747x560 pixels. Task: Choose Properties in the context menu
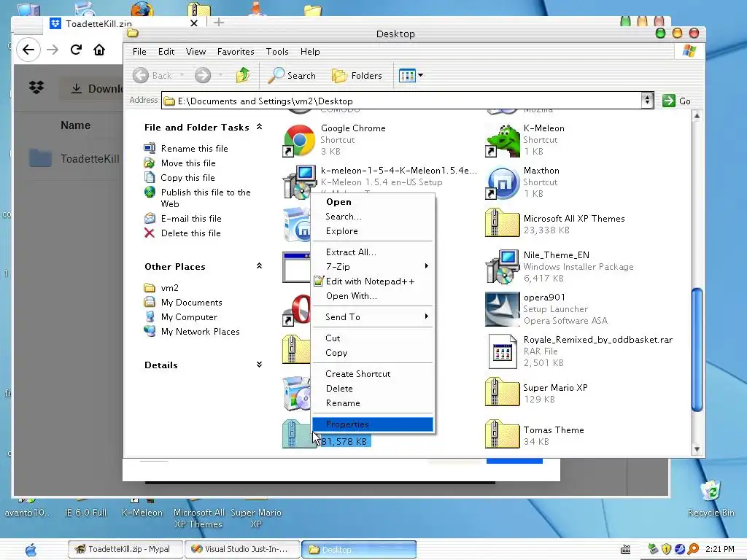coord(373,424)
